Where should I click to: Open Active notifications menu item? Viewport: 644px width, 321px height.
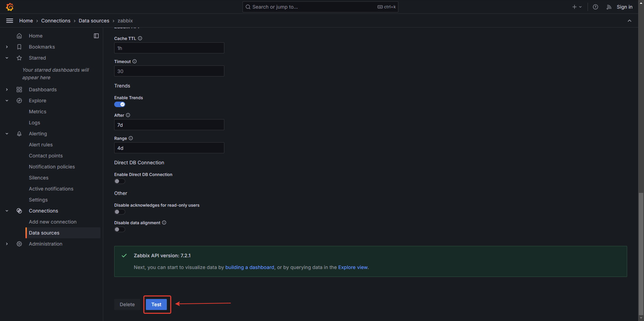51,189
